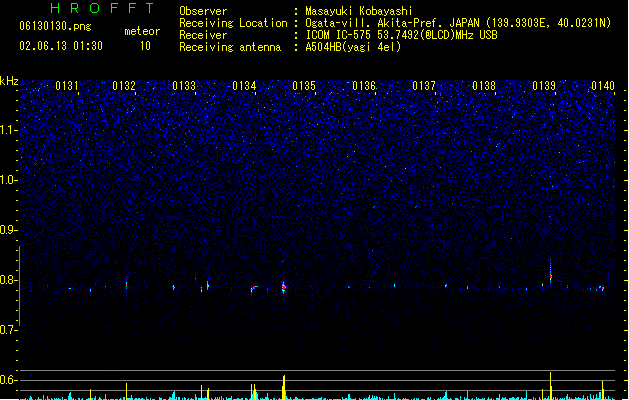This screenshot has height=400, width=629.
Task: Select antenna value A504HB(yagi 4el)
Action: pyautogui.click(x=353, y=47)
